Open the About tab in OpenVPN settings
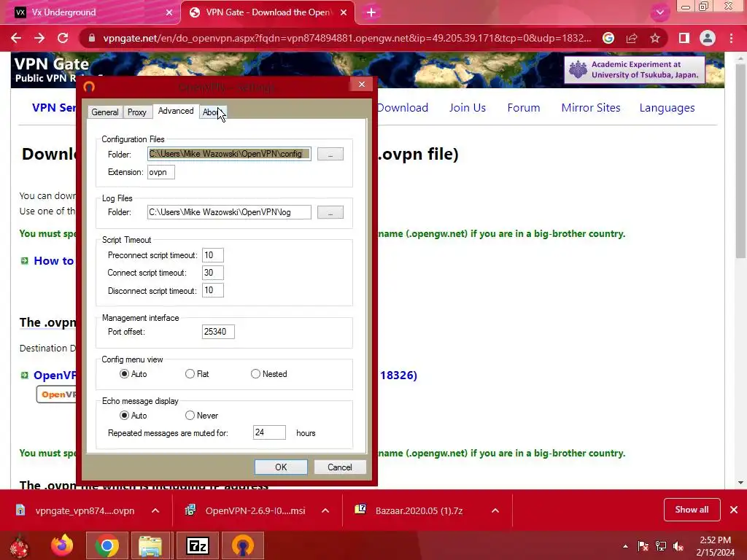Screen dimensions: 747x560 click(x=212, y=112)
